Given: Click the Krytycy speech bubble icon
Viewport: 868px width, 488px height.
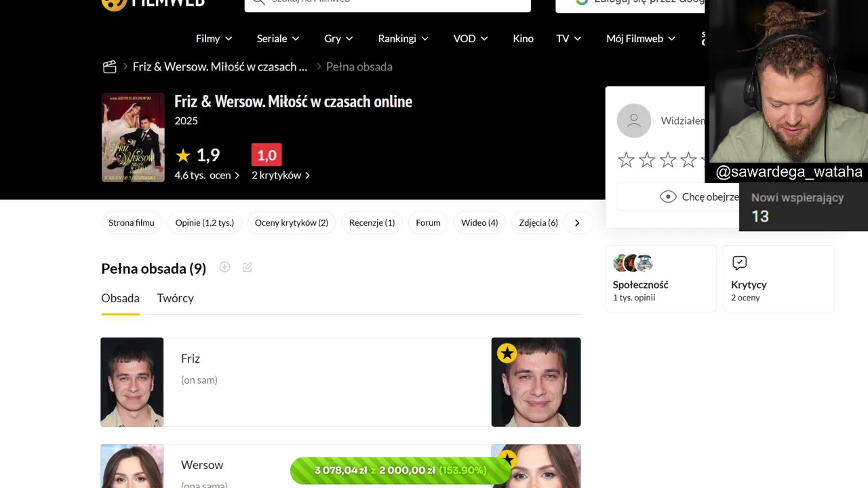Looking at the screenshot, I should point(739,263).
